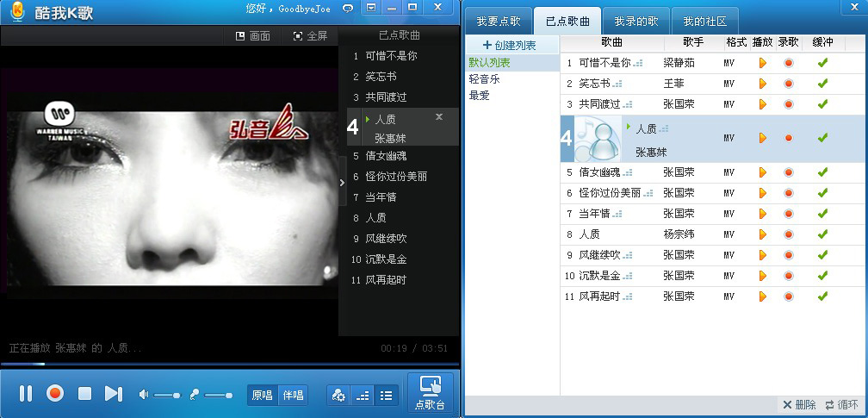Open the title bar dropdown menu icon
868x418 pixels.
pos(371,7)
